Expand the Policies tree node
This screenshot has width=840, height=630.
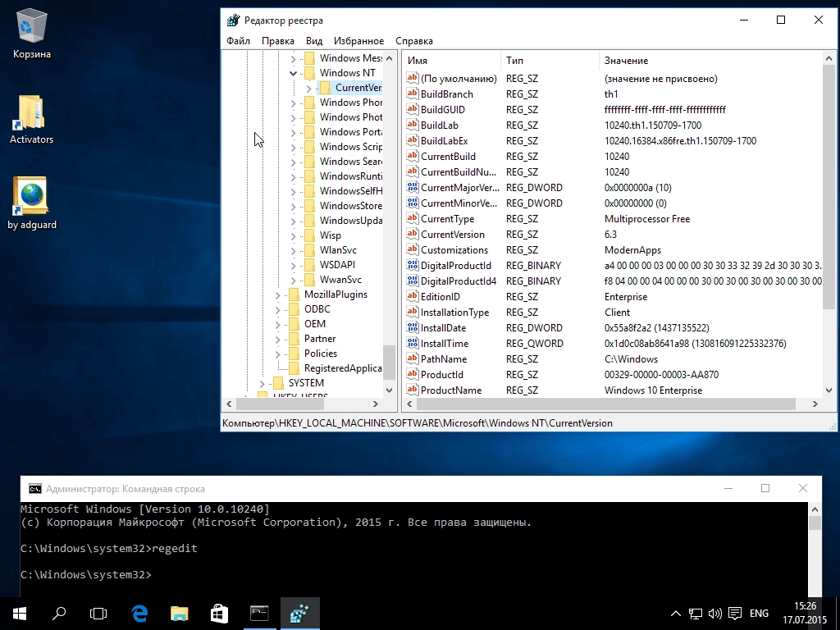point(277,354)
